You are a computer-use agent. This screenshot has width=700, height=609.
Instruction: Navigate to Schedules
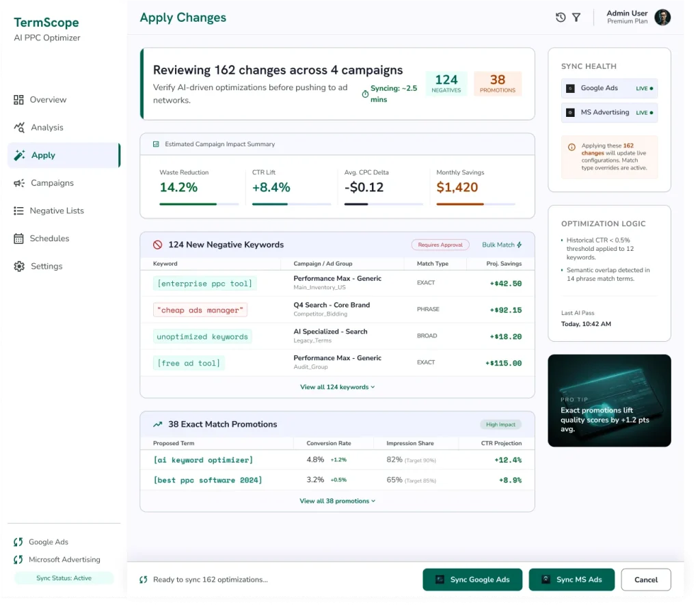64,239
